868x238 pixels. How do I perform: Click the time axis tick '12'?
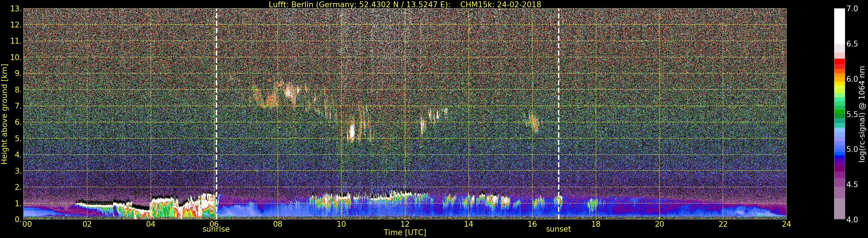pos(405,224)
